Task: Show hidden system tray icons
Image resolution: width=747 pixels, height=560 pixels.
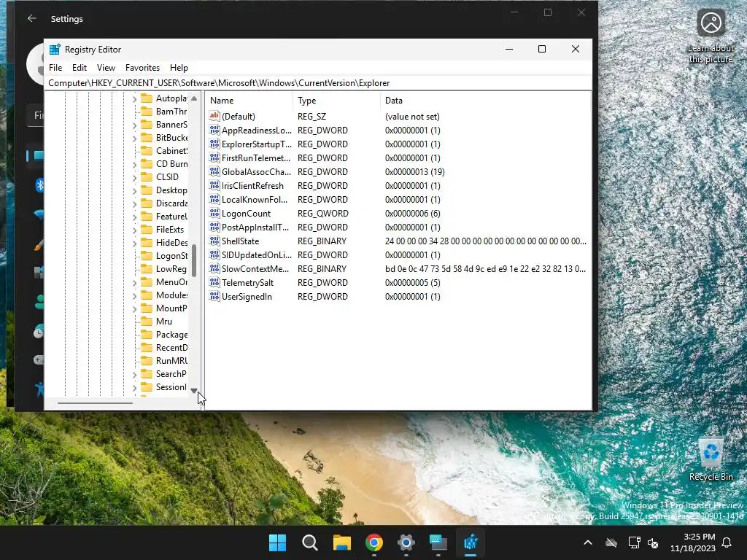Action: coord(588,542)
